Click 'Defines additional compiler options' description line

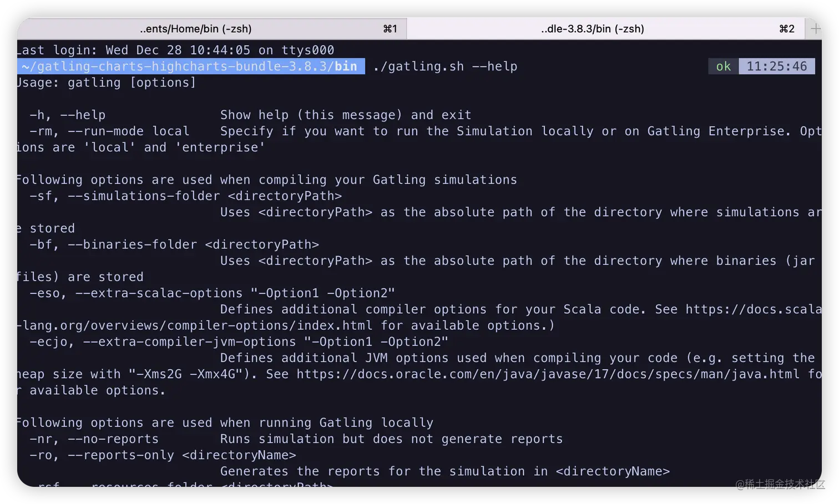click(521, 309)
